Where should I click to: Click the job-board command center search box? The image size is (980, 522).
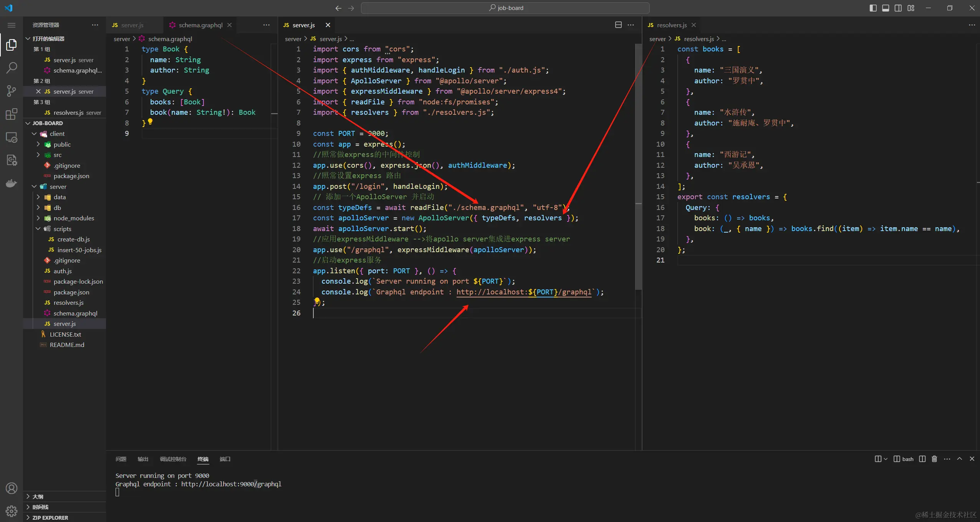pos(505,8)
